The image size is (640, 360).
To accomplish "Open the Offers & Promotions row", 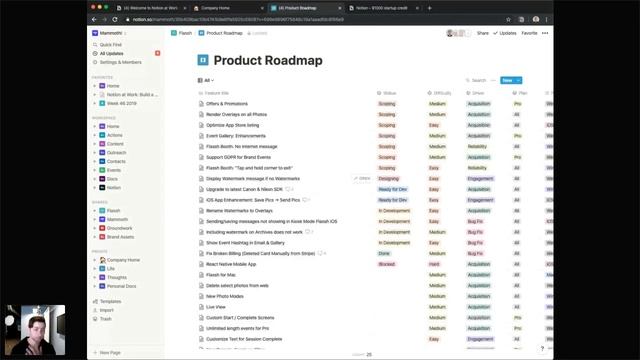I will coord(227,104).
